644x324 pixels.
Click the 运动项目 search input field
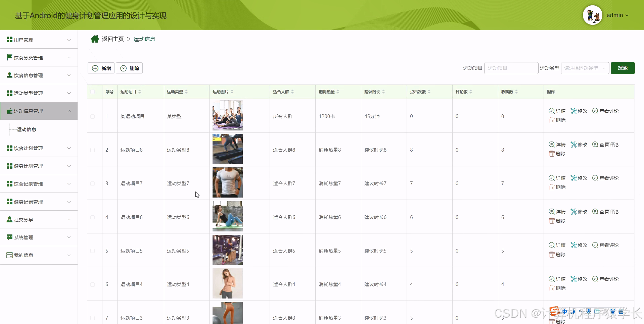tap(511, 68)
